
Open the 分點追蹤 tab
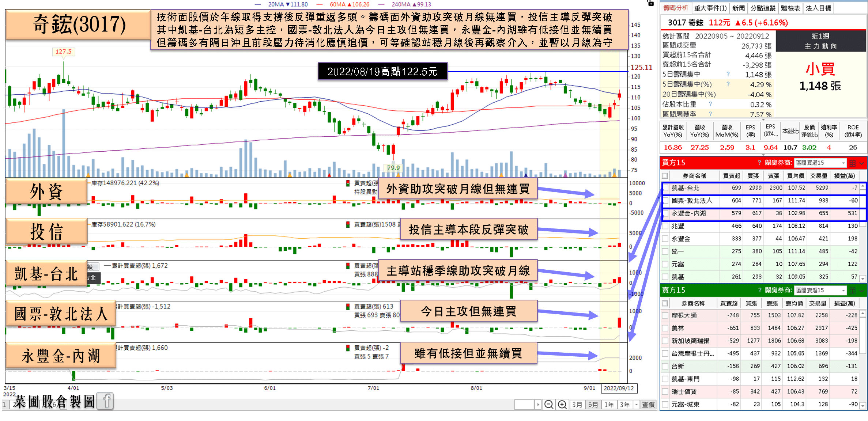(x=763, y=8)
